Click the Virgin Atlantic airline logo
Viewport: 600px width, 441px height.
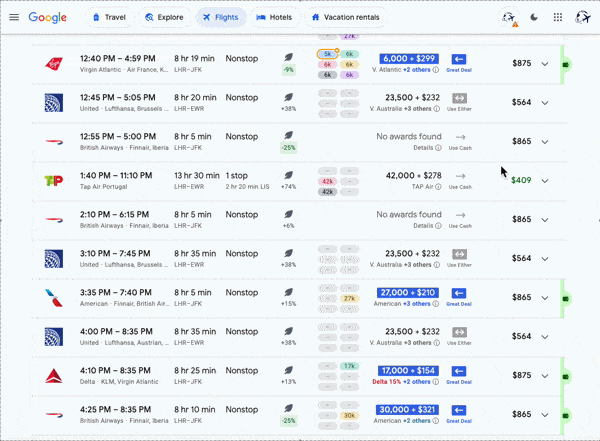(x=54, y=64)
